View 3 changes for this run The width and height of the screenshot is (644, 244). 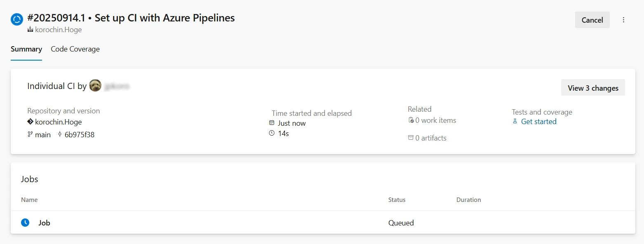[x=593, y=88]
